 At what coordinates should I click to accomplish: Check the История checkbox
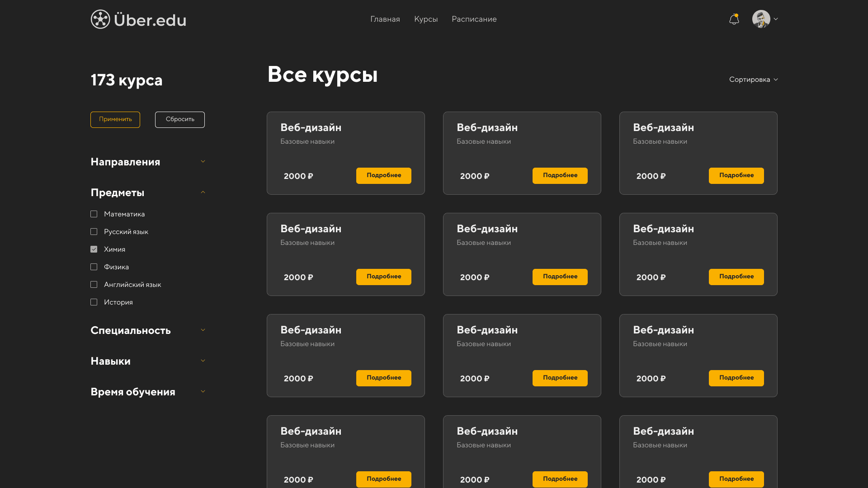(x=94, y=302)
